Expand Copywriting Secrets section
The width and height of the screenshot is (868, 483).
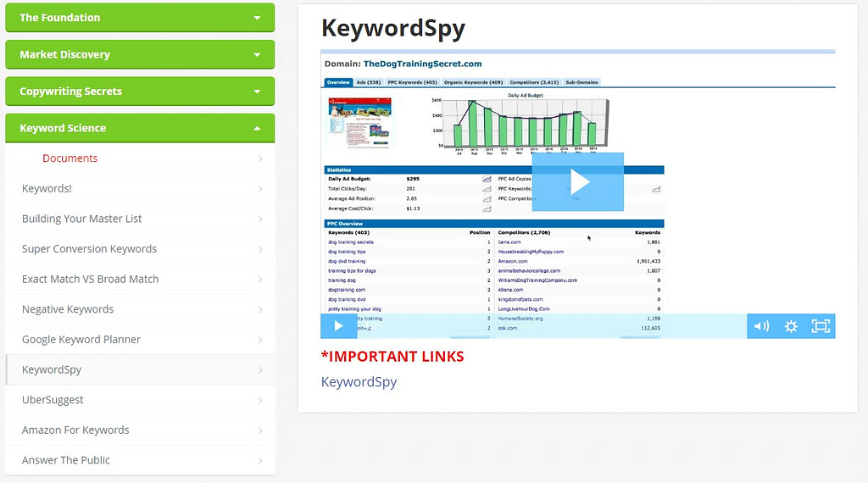coord(140,92)
